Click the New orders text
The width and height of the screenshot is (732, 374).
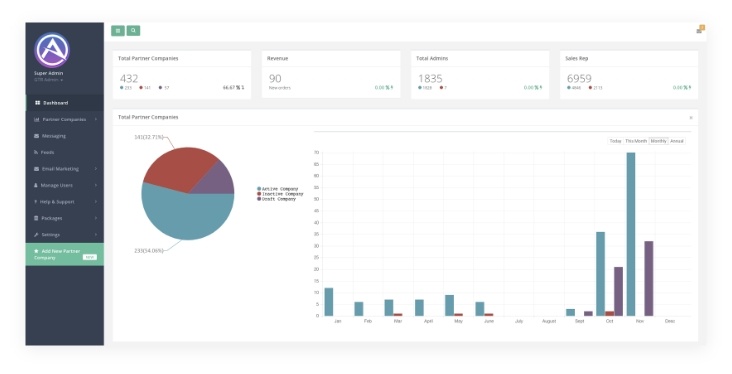pyautogui.click(x=280, y=88)
